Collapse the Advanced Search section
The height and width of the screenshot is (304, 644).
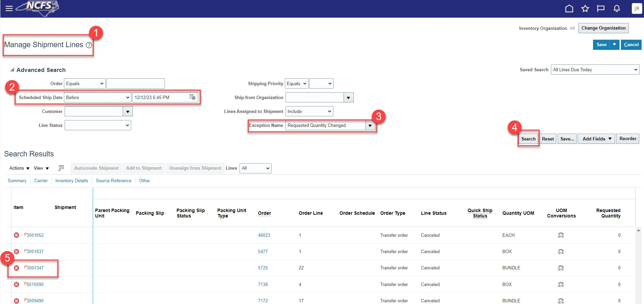click(x=12, y=70)
